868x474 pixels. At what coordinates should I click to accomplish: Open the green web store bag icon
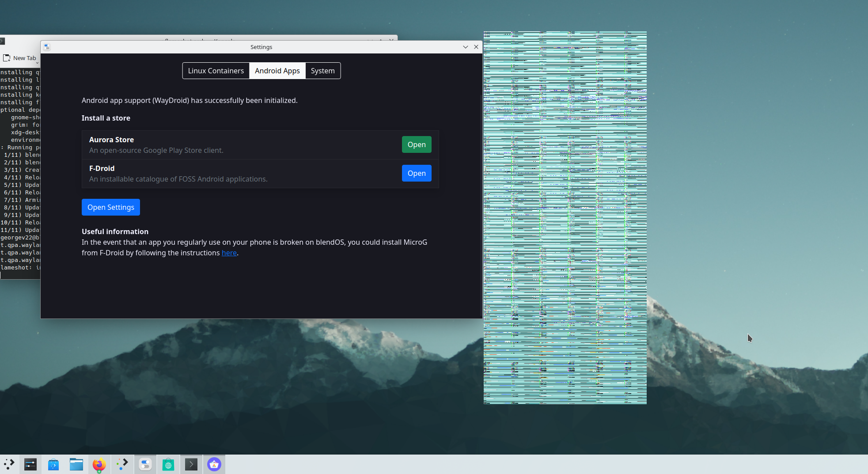coord(168,464)
